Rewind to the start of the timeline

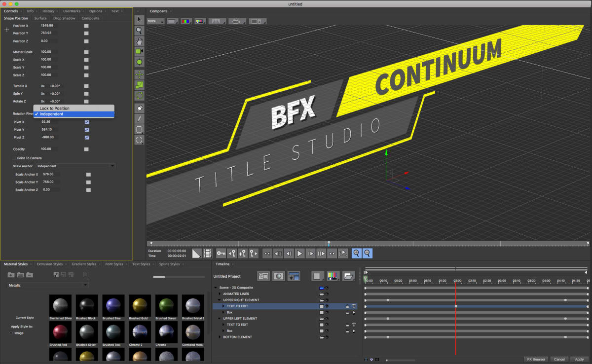point(267,254)
